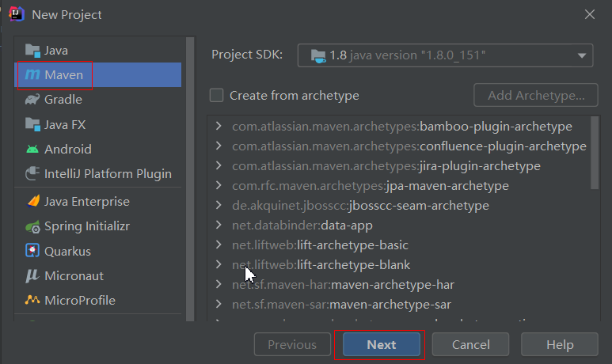The image size is (612, 364).
Task: Click the MicroProfile icon
Action: (x=32, y=300)
